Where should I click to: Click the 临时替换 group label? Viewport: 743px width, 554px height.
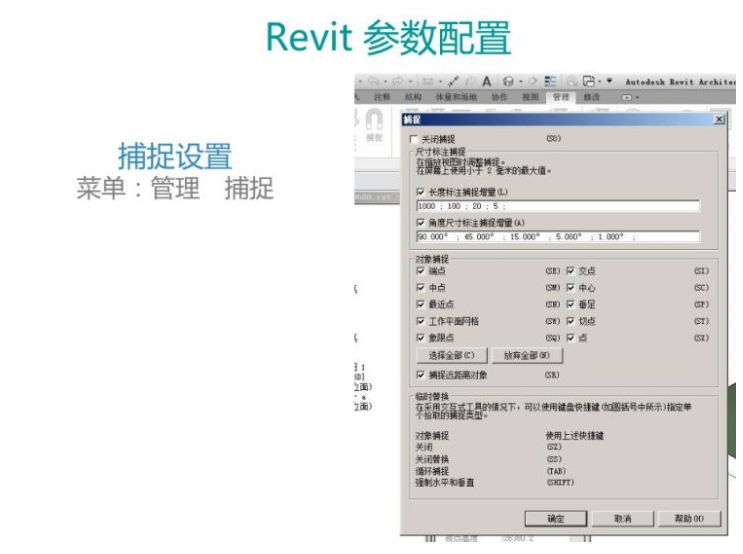click(x=432, y=396)
